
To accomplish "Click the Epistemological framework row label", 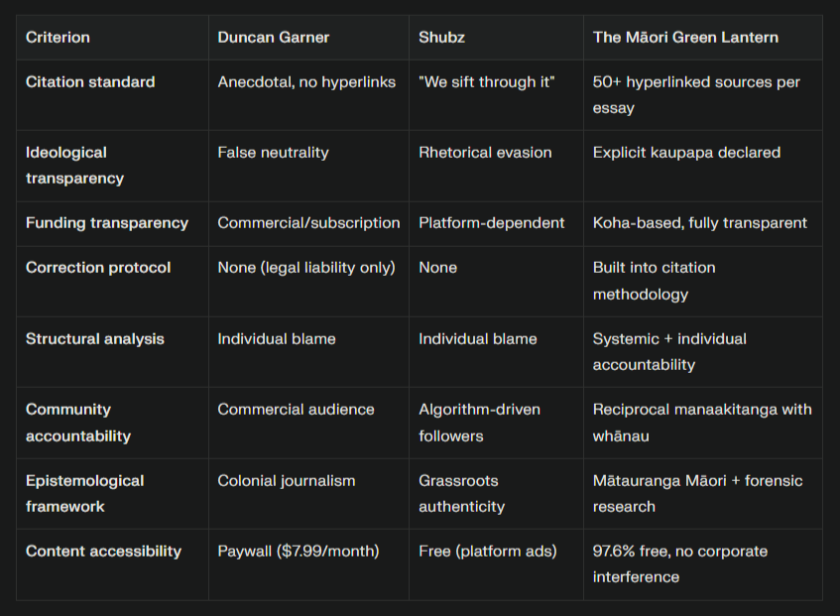I will [x=85, y=493].
